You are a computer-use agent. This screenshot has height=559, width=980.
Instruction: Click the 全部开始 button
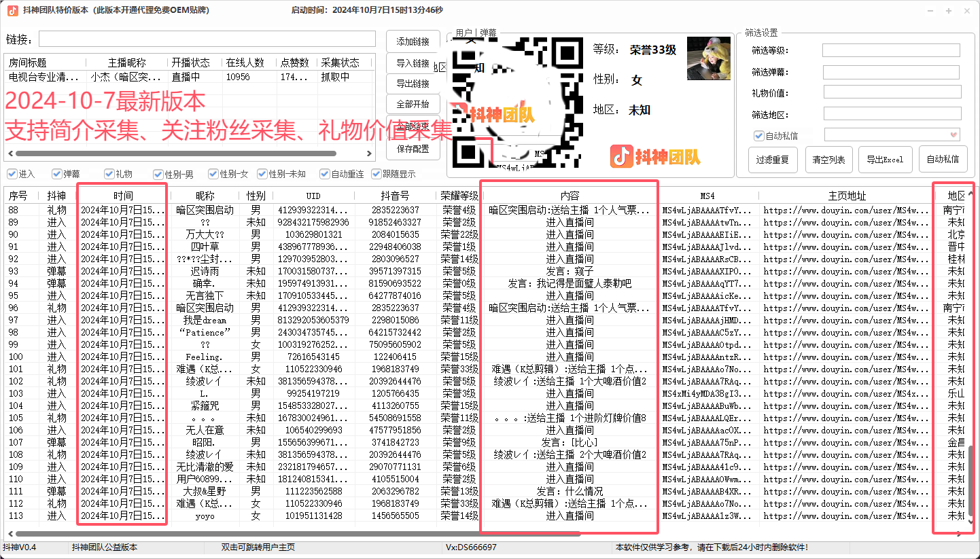[413, 104]
